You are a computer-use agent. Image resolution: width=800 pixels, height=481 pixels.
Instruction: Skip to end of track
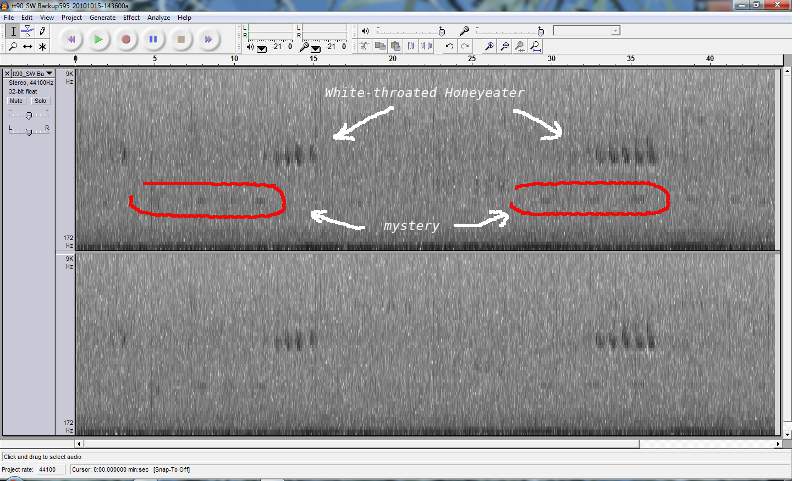click(x=208, y=39)
